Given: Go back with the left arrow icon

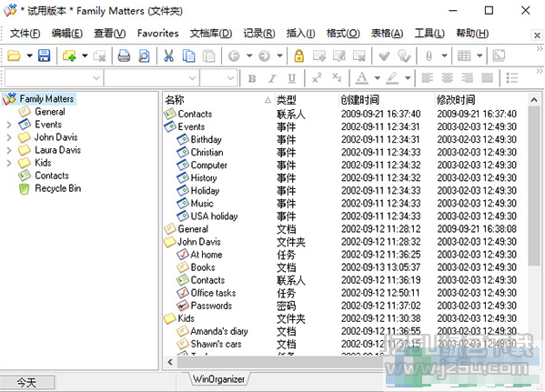Looking at the screenshot, I should pos(234,55).
